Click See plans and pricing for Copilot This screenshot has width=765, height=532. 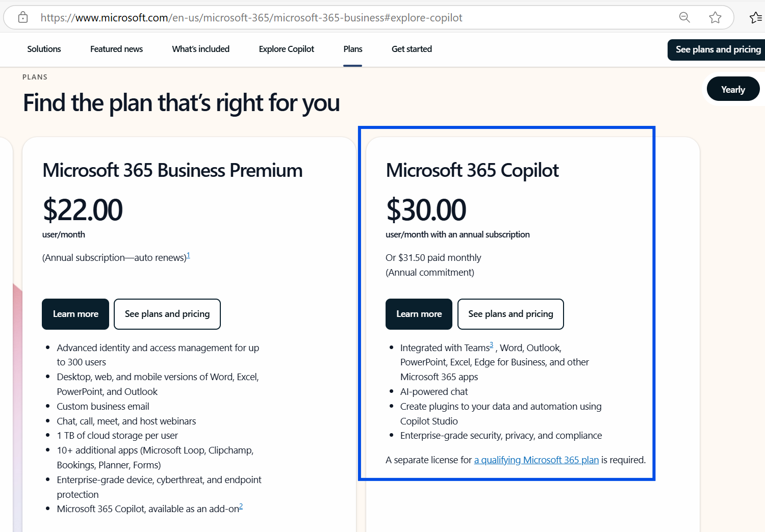[511, 314]
